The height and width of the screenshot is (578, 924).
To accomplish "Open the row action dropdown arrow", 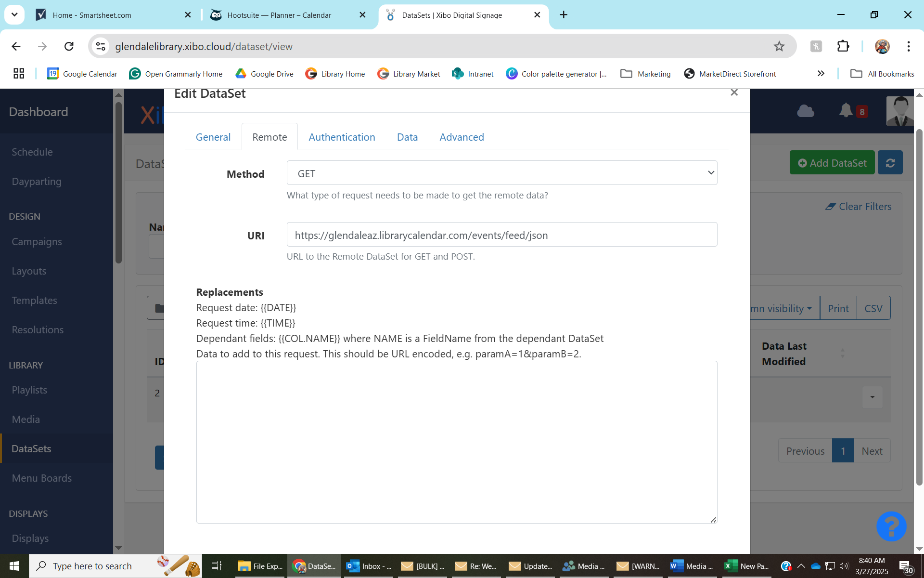I will 873,397.
